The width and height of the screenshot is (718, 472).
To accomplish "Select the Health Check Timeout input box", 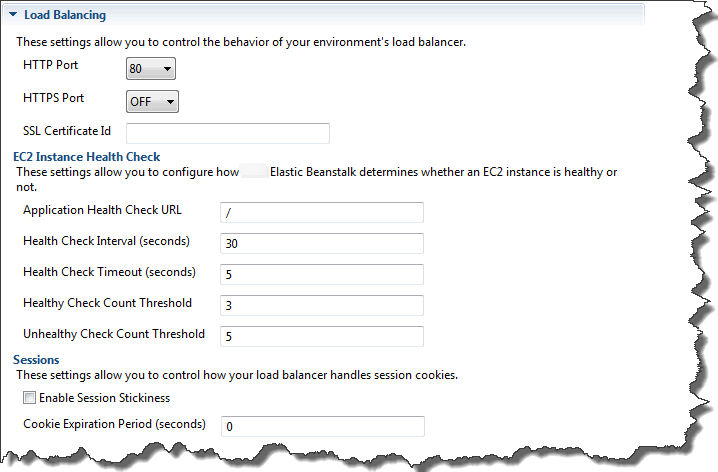I will (322, 274).
